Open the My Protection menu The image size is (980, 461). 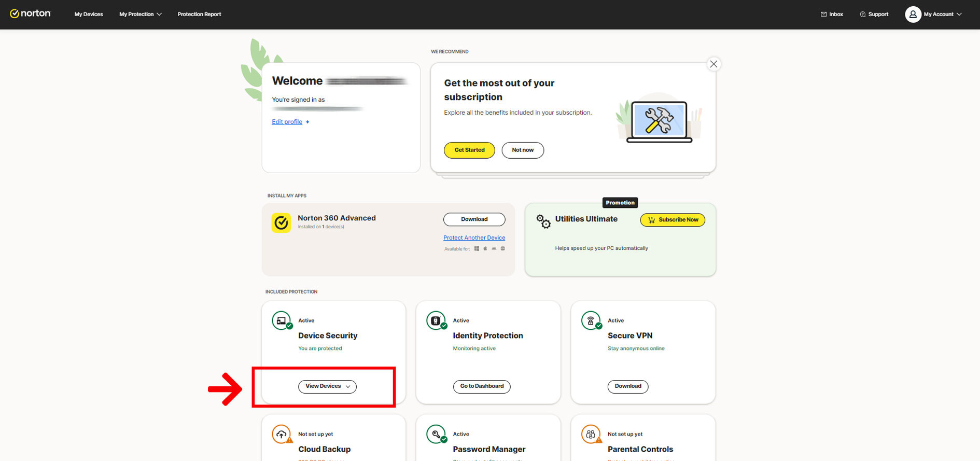point(140,15)
